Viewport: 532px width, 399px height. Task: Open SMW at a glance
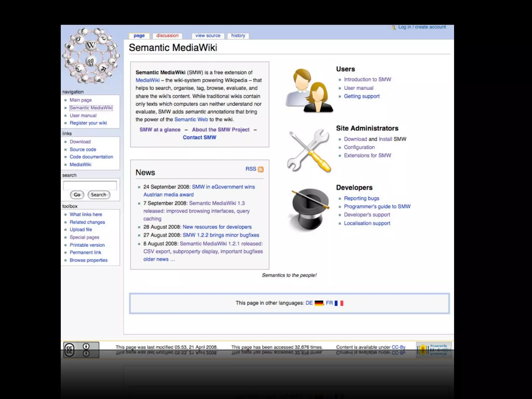point(160,130)
